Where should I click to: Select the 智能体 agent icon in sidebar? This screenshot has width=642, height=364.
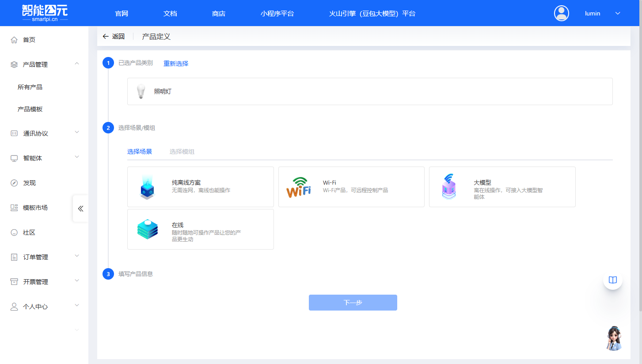coord(14,157)
